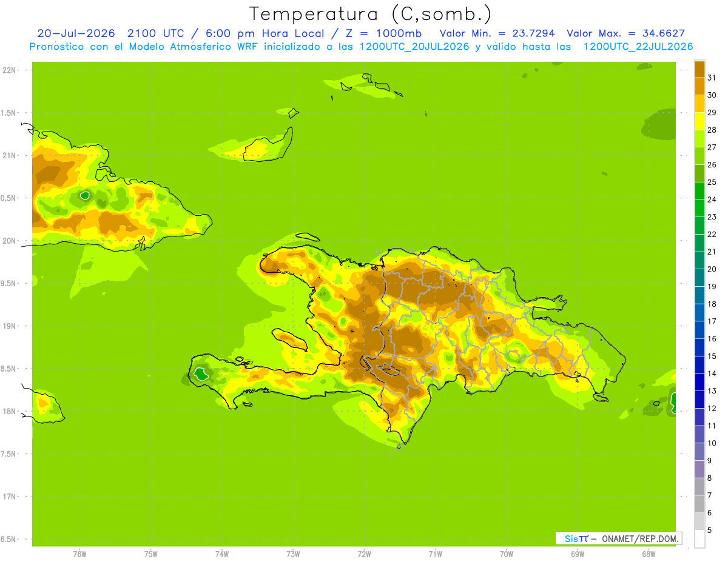Click the '6:00 pm Hora Local' text
The height and width of the screenshot is (562, 728).
pyautogui.click(x=266, y=33)
